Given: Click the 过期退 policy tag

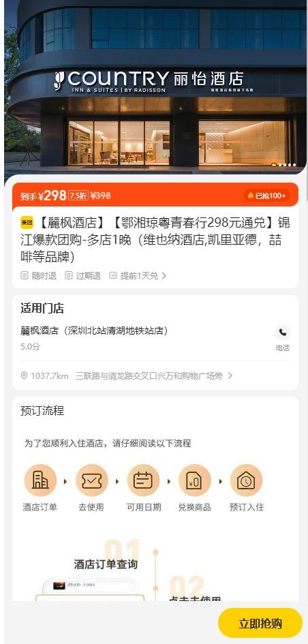Looking at the screenshot, I should pyautogui.click(x=82, y=275).
